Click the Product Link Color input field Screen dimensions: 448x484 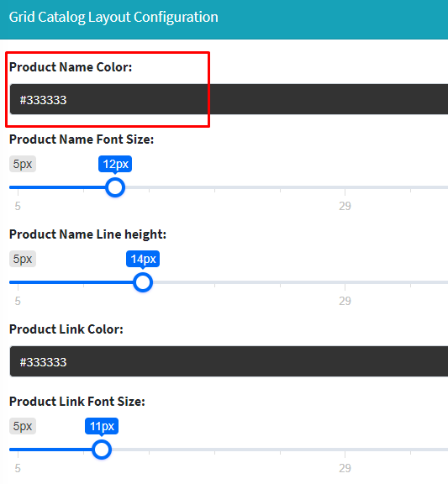229,361
